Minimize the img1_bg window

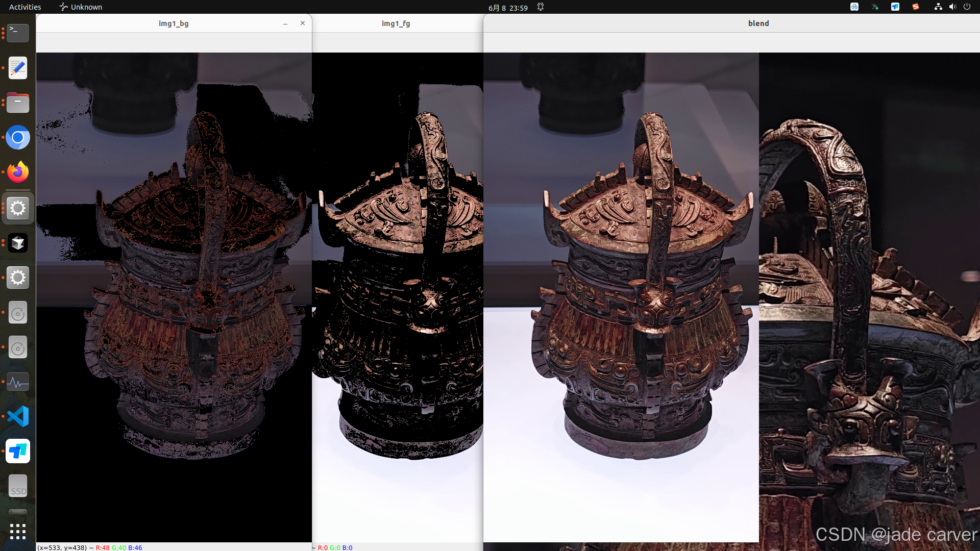pyautogui.click(x=285, y=23)
